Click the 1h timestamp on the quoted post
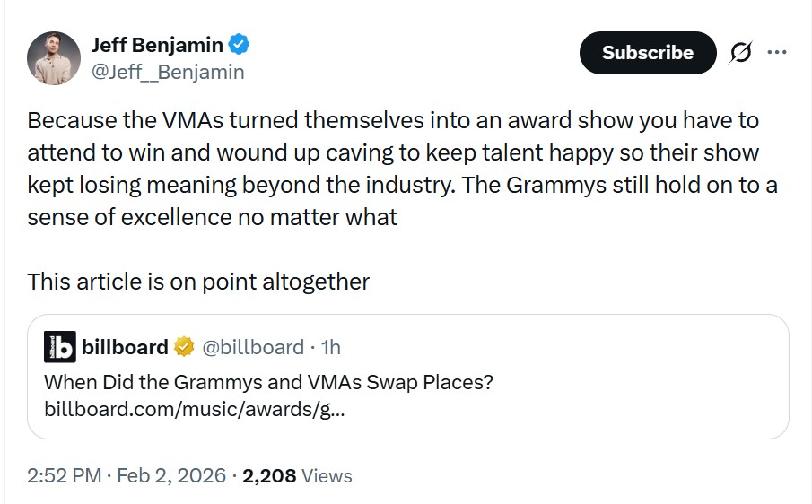Image resolution: width=812 pixels, height=504 pixels. click(330, 347)
